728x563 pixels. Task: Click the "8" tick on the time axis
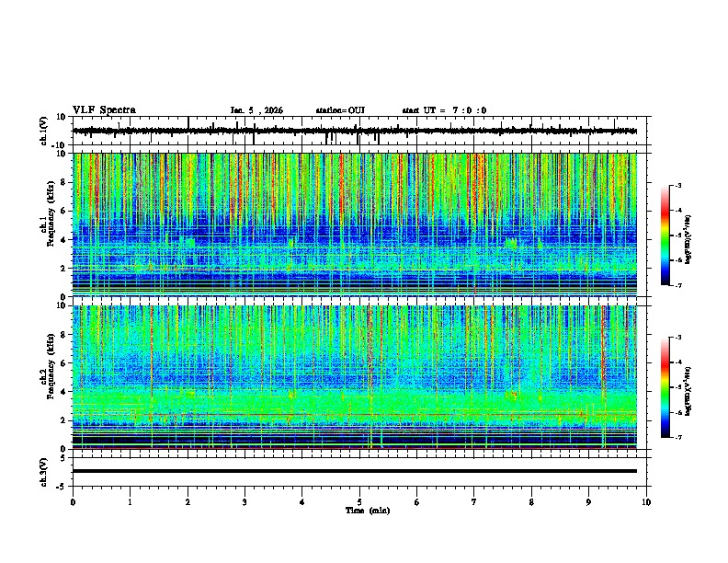pyautogui.click(x=531, y=502)
